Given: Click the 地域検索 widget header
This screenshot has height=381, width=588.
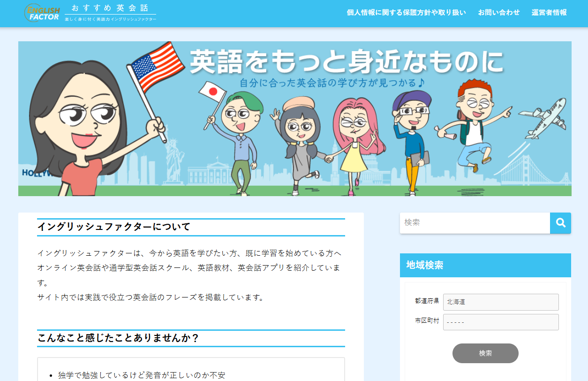Looking at the screenshot, I should point(485,265).
